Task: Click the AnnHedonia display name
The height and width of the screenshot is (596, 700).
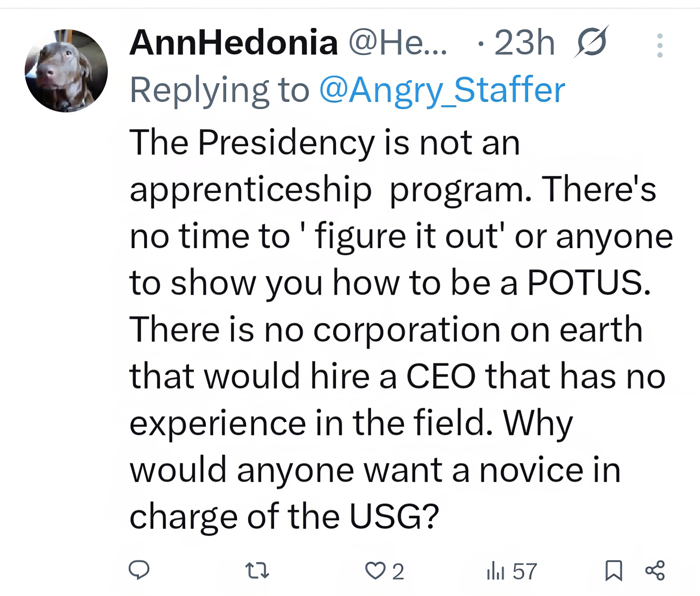Action: click(x=233, y=43)
